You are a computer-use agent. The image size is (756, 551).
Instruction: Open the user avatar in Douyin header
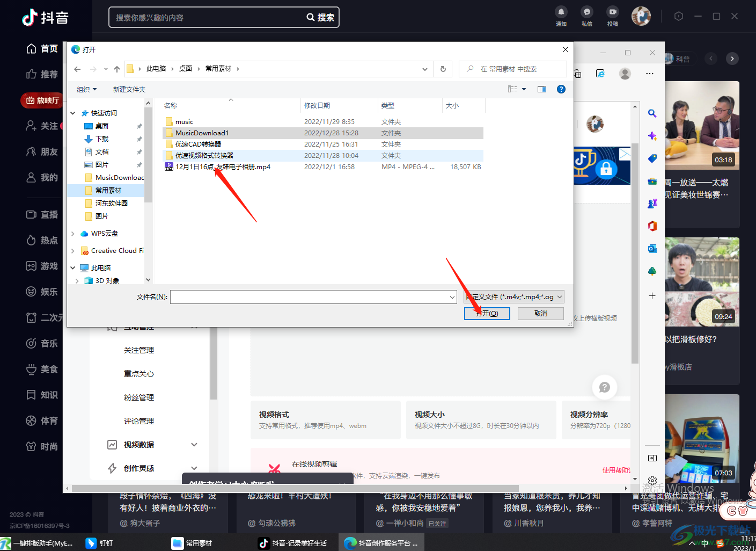pos(641,16)
